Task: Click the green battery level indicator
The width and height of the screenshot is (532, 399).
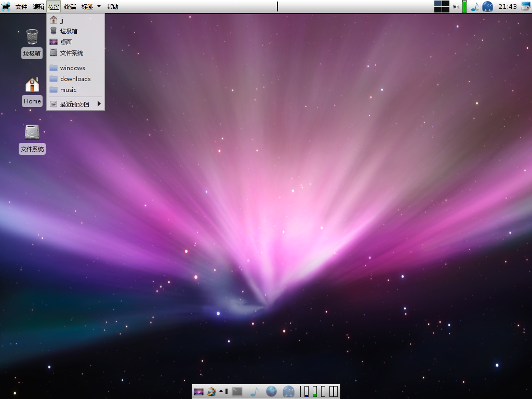Action: (x=464, y=6)
